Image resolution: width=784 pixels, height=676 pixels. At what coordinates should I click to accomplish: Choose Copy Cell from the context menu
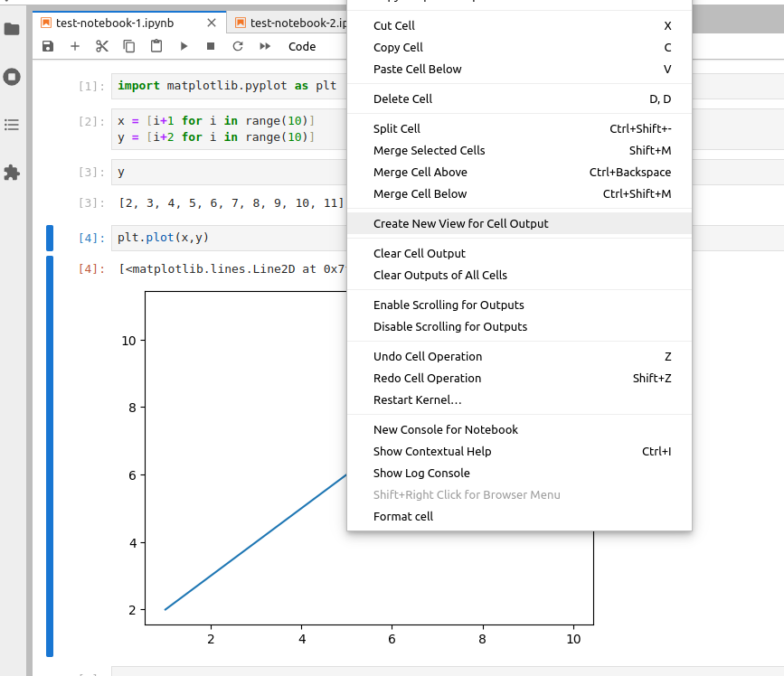point(519,48)
